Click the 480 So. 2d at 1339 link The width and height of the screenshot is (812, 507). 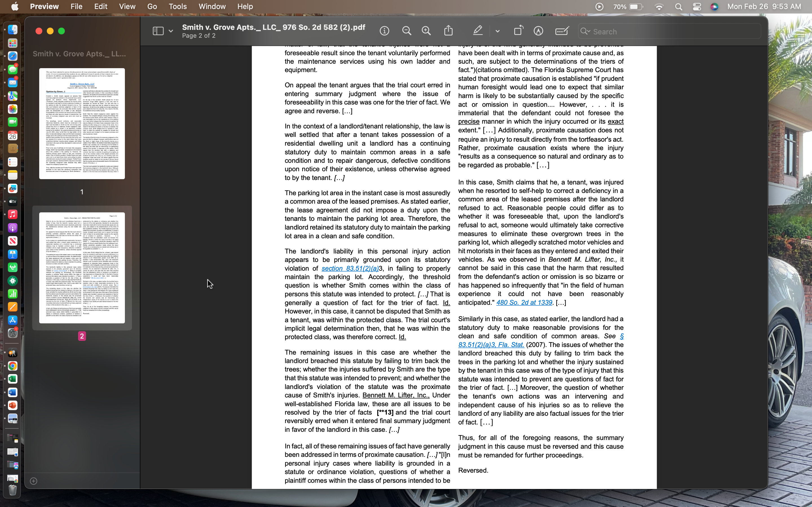click(x=524, y=303)
